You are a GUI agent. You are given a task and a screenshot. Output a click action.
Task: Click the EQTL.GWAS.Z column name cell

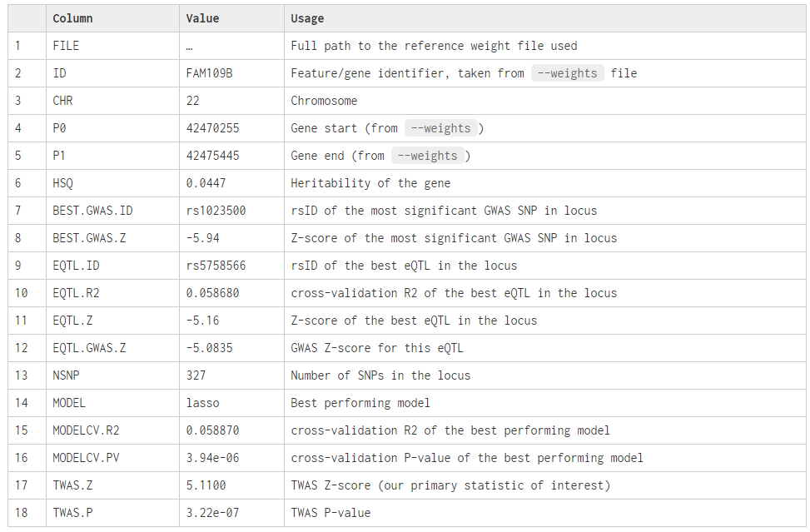pyautogui.click(x=89, y=348)
